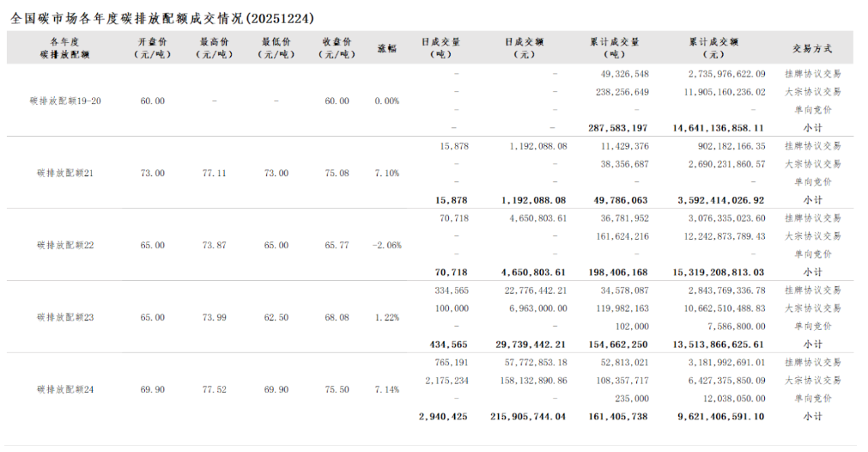Select the 开盘价 column header
Image resolution: width=868 pixels, height=452 pixels.
point(152,47)
